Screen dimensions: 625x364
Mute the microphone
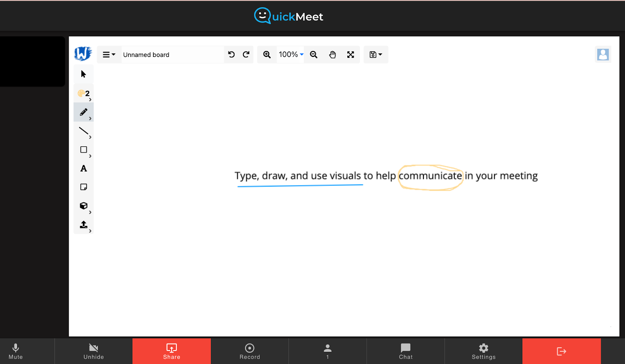pos(16,351)
